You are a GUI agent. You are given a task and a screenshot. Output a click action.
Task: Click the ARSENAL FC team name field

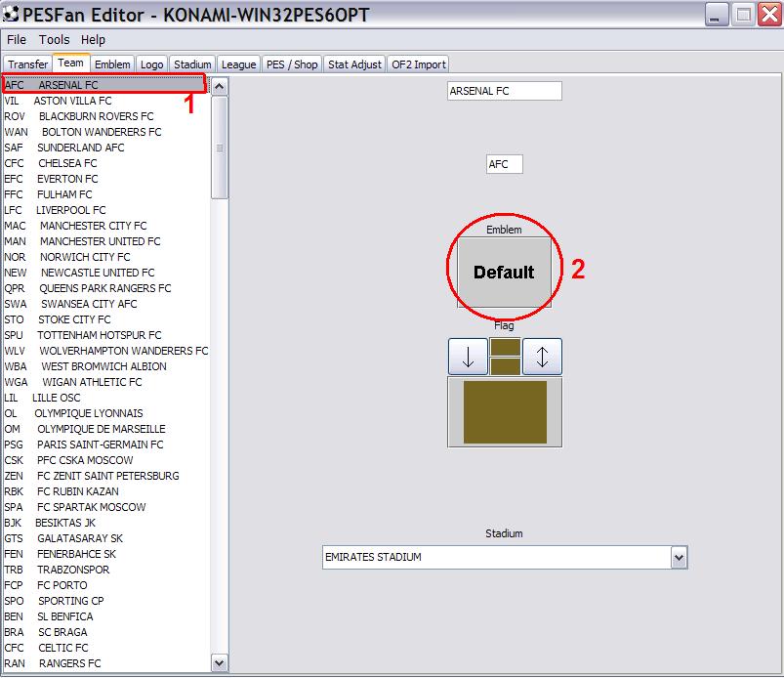click(505, 91)
